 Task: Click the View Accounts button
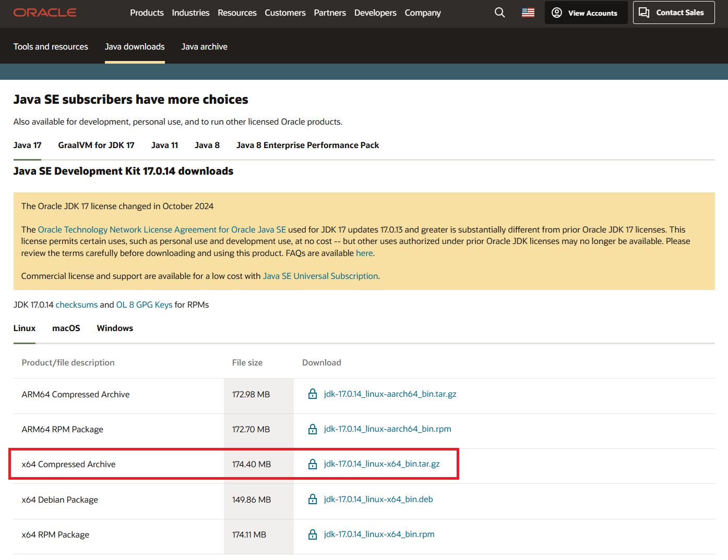[x=586, y=13]
